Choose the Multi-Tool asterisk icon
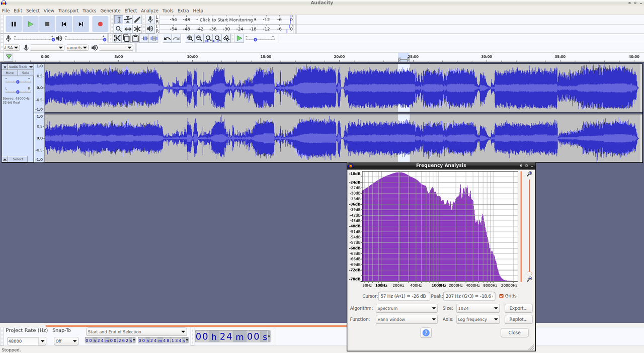The image size is (644, 353). [x=137, y=29]
